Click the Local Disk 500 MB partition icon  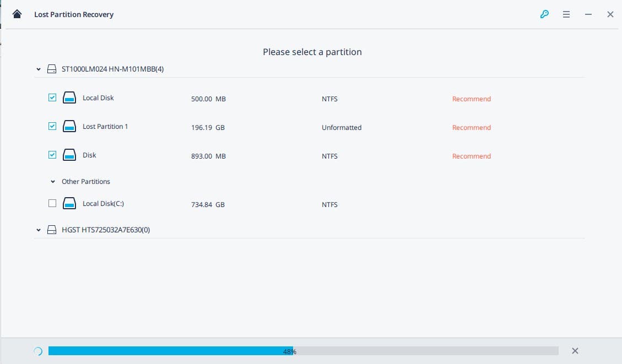(x=69, y=97)
